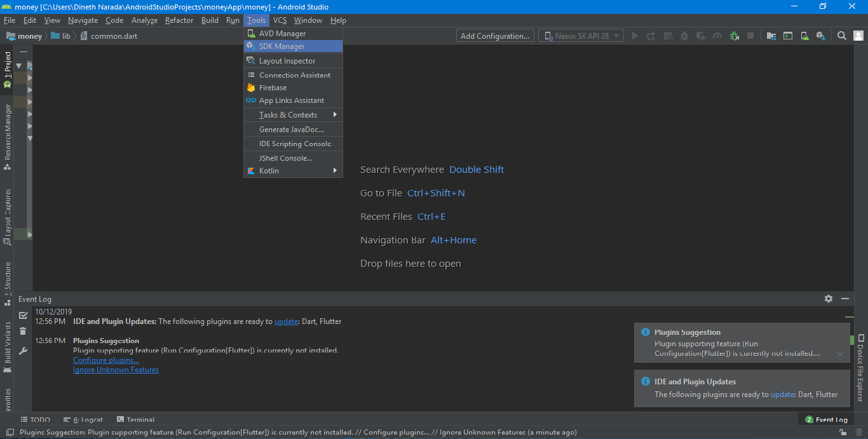Click update link in IDE and Plugin Updates popup
The height and width of the screenshot is (439, 868).
[x=782, y=395]
